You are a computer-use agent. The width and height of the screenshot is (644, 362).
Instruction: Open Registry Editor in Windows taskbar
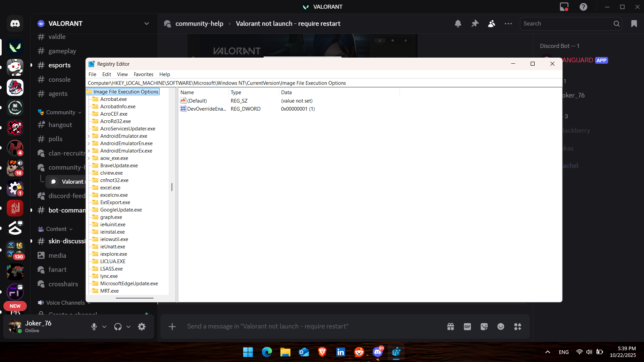pyautogui.click(x=396, y=352)
